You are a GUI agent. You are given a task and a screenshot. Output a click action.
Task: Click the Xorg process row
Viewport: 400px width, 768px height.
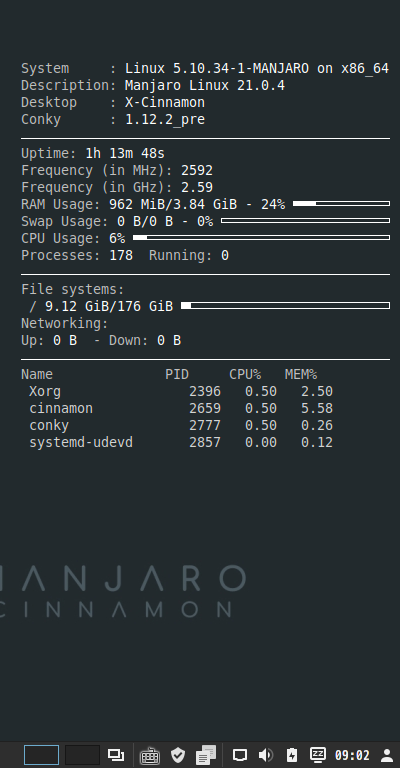pyautogui.click(x=181, y=391)
